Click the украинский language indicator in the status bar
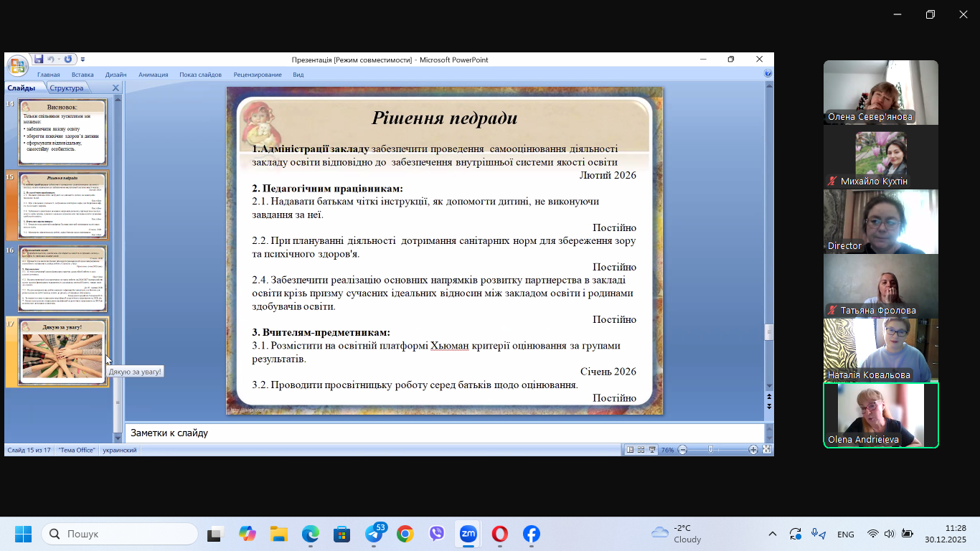 pyautogui.click(x=120, y=450)
